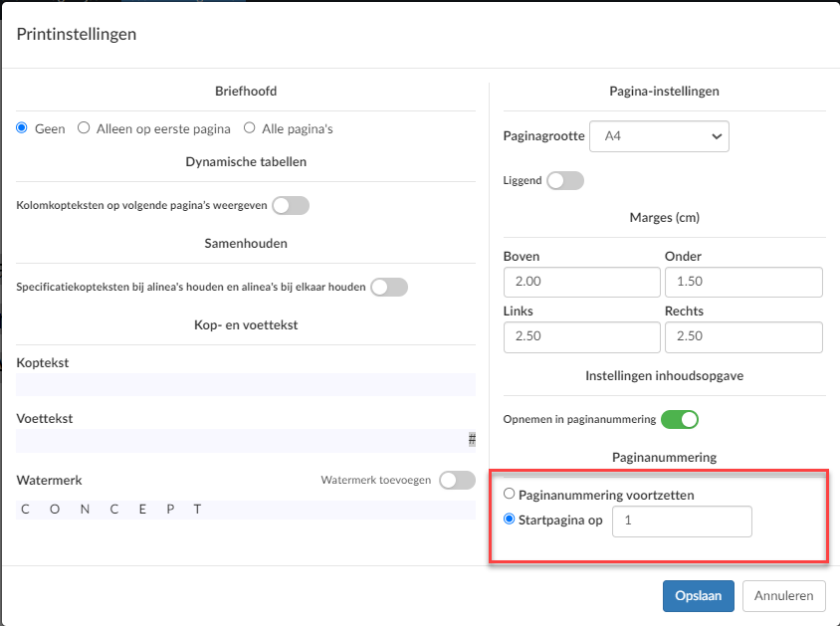Toggle Kolomkopteksten op volgende pagina's weergeven
This screenshot has height=626, width=840.
(291, 206)
